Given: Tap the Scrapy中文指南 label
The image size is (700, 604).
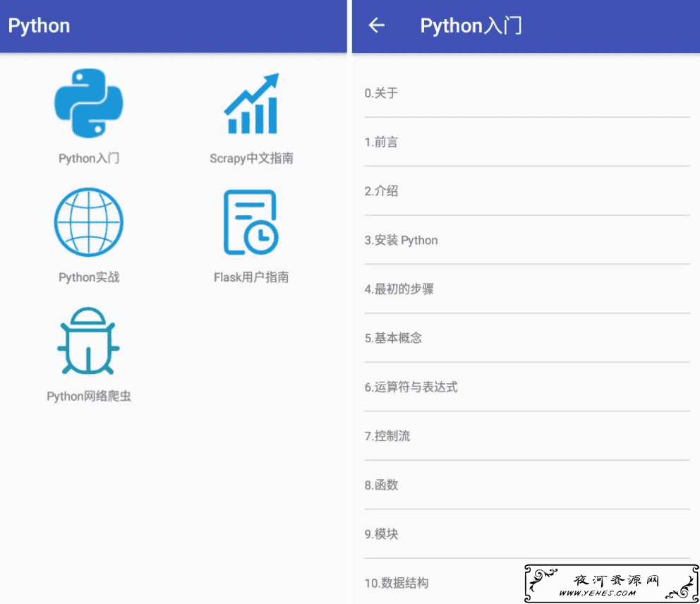Looking at the screenshot, I should point(251,158).
